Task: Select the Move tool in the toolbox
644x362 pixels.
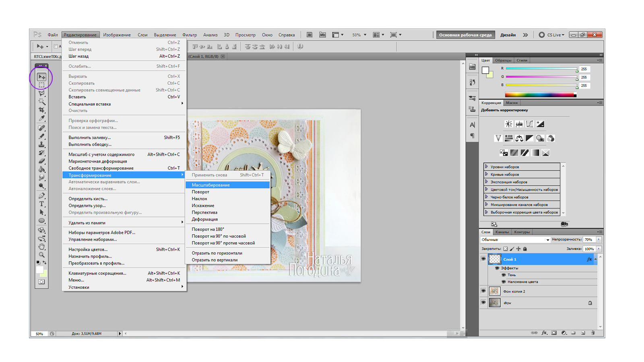Action: click(x=41, y=77)
